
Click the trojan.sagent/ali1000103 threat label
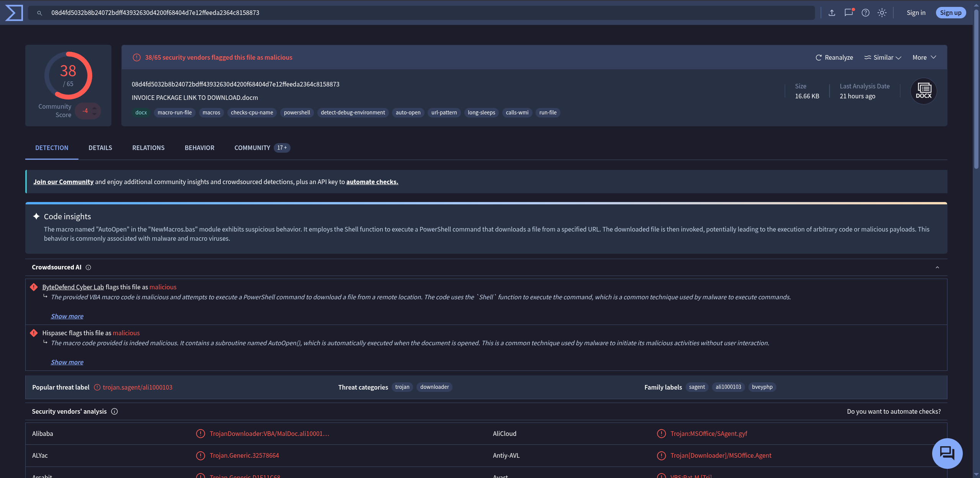click(137, 387)
